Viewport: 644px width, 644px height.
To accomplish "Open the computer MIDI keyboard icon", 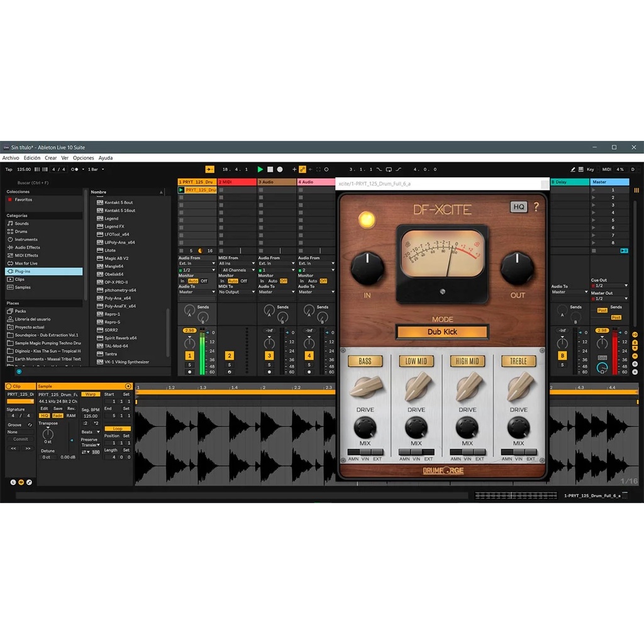I will 580,169.
